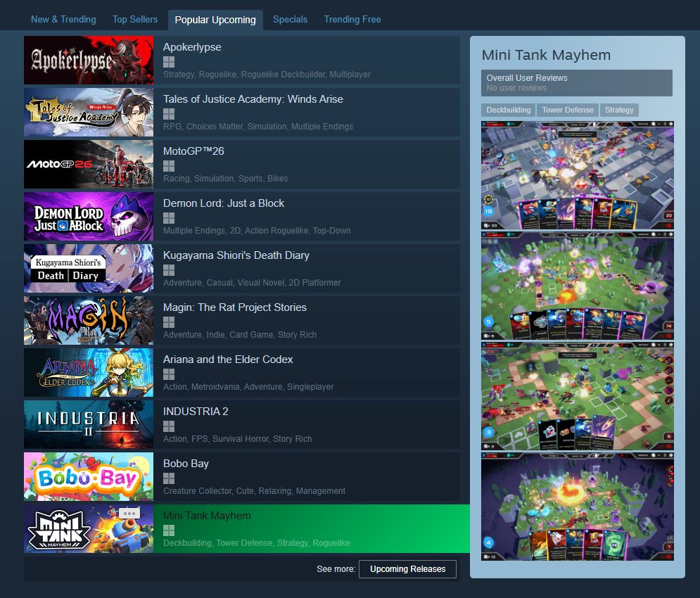The image size is (700, 598).
Task: Click the MotoGP 26 capsule image
Action: (89, 165)
